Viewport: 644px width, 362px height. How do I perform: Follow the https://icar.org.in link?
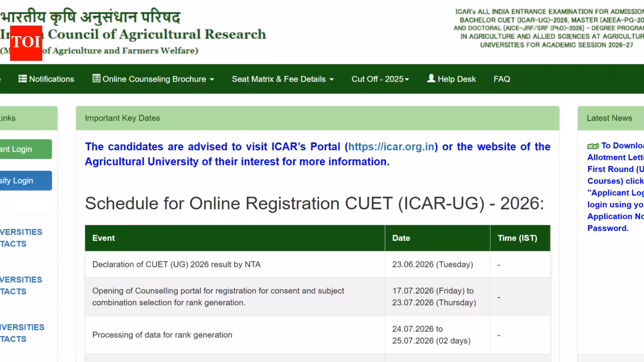click(x=391, y=147)
